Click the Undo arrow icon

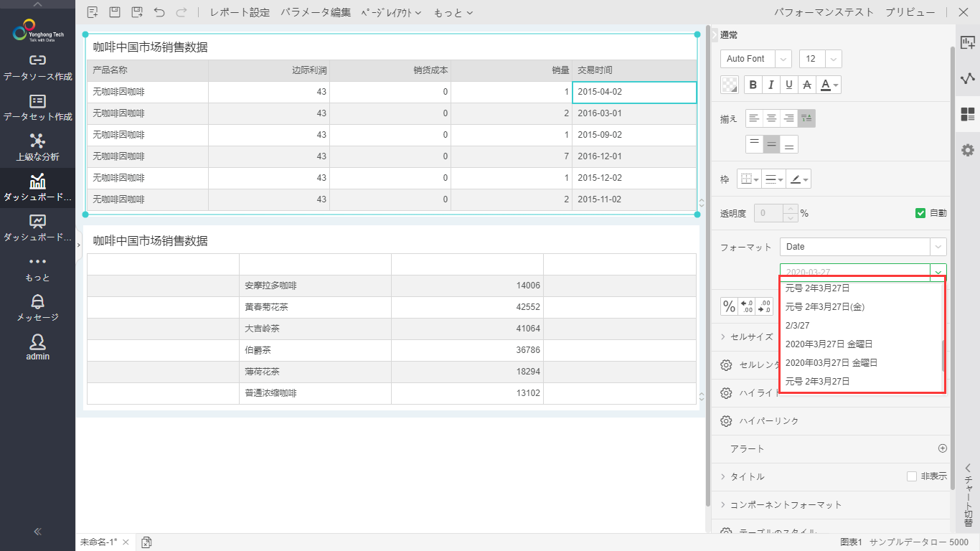159,12
